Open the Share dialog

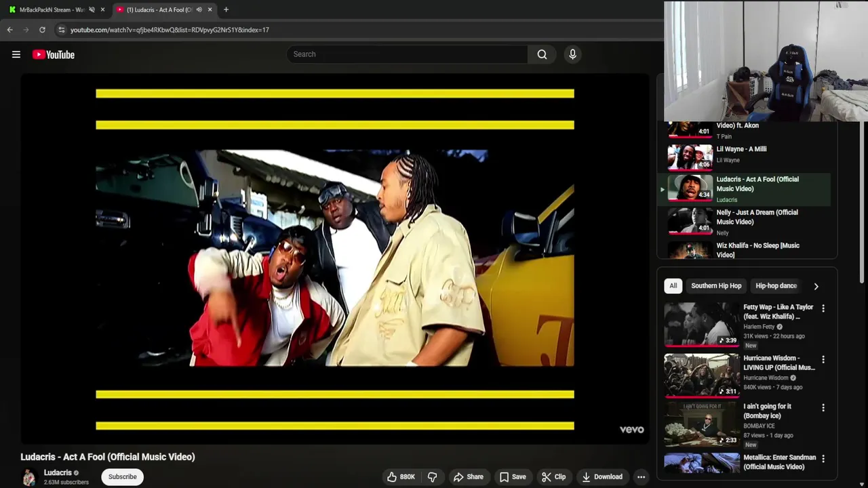click(x=468, y=476)
